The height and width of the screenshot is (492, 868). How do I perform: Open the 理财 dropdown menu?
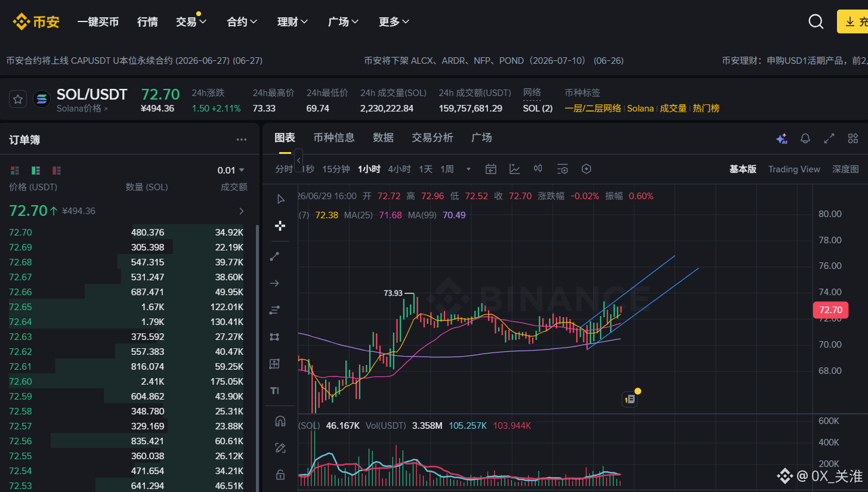293,22
